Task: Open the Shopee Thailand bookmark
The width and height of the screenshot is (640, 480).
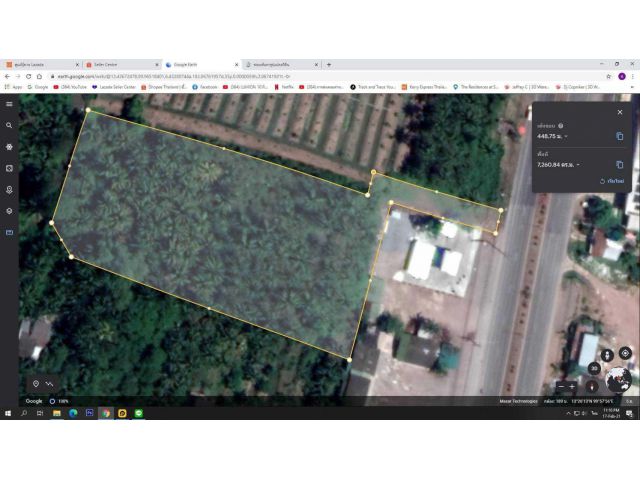Action: pos(164,87)
